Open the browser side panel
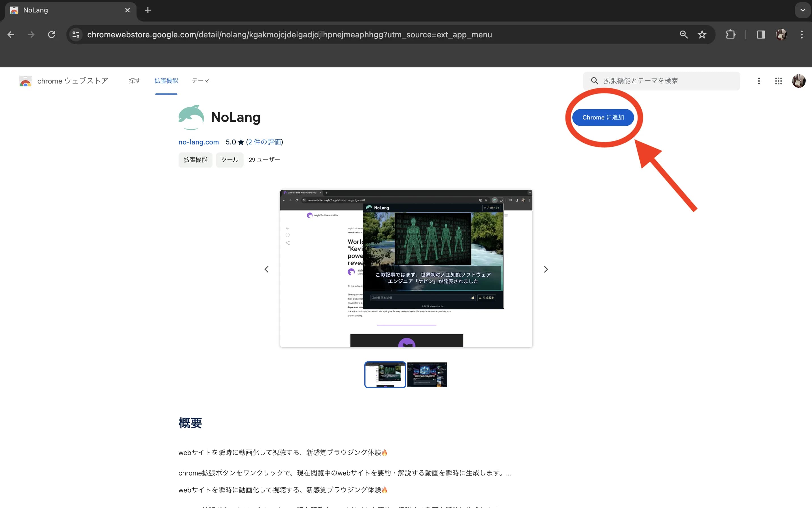The height and width of the screenshot is (508, 812). pyautogui.click(x=761, y=35)
